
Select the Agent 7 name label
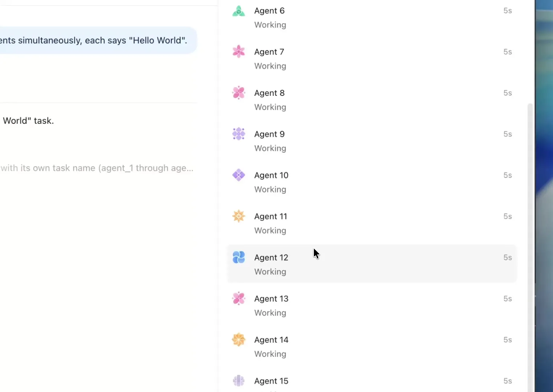tap(269, 52)
